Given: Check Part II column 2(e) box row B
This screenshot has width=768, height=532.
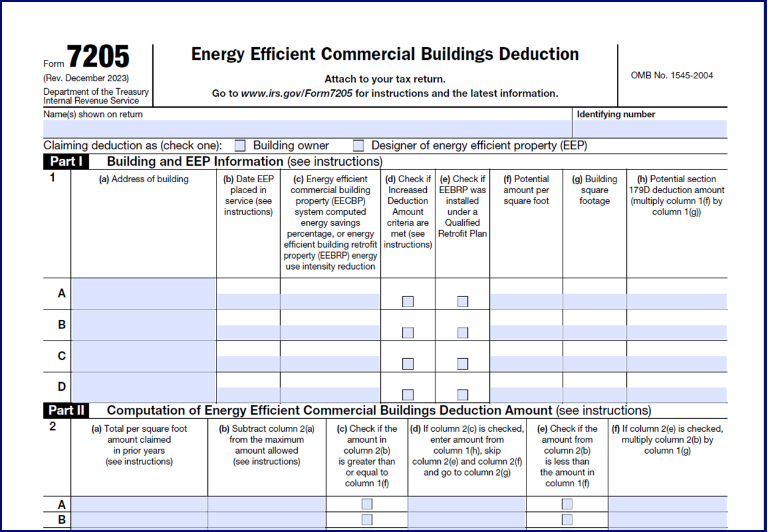Looking at the screenshot, I should coord(567,520).
